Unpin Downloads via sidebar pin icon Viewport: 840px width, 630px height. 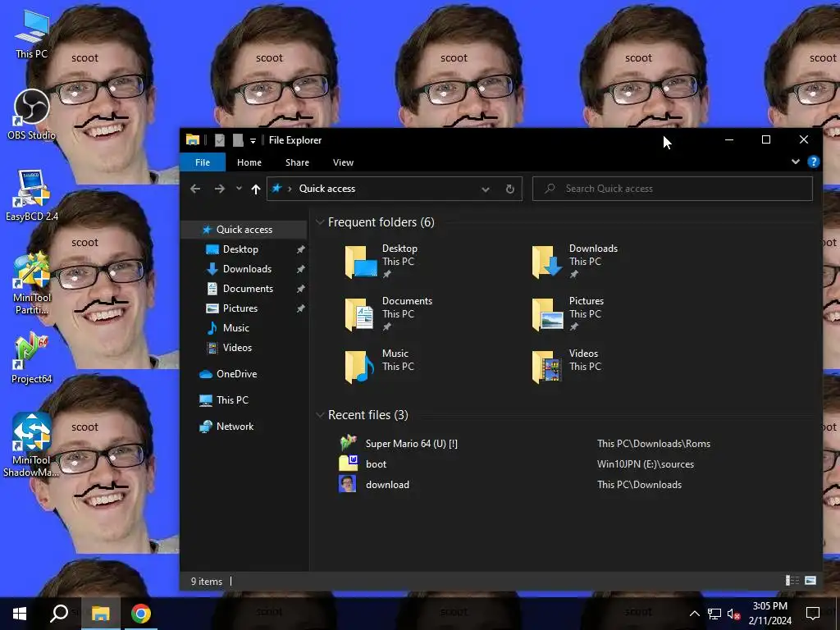pos(300,269)
